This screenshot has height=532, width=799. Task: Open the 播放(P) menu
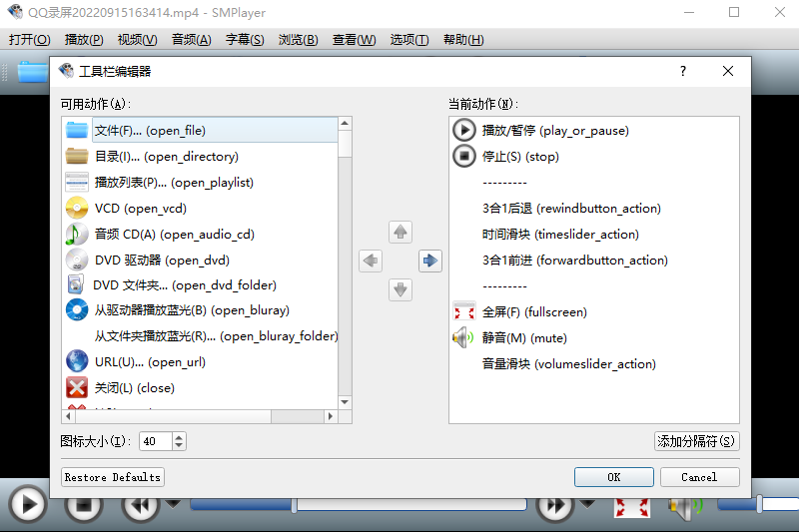click(83, 40)
